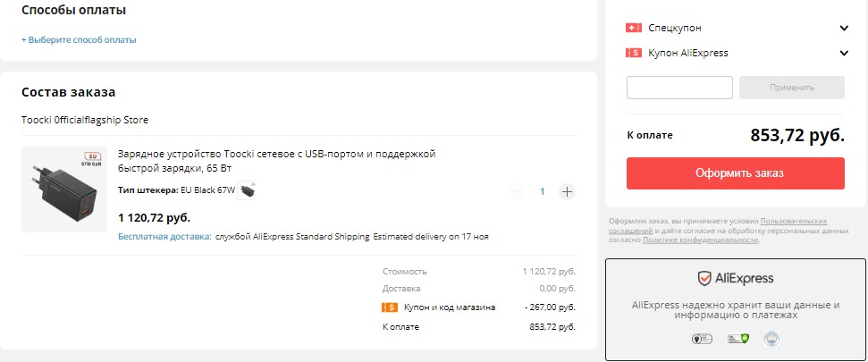This screenshot has height=362, width=868.
Task: Click the red Спецкупон coupon icon
Action: click(x=635, y=28)
